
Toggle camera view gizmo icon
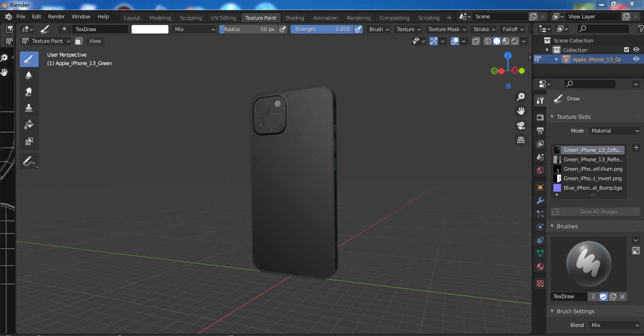(x=521, y=126)
